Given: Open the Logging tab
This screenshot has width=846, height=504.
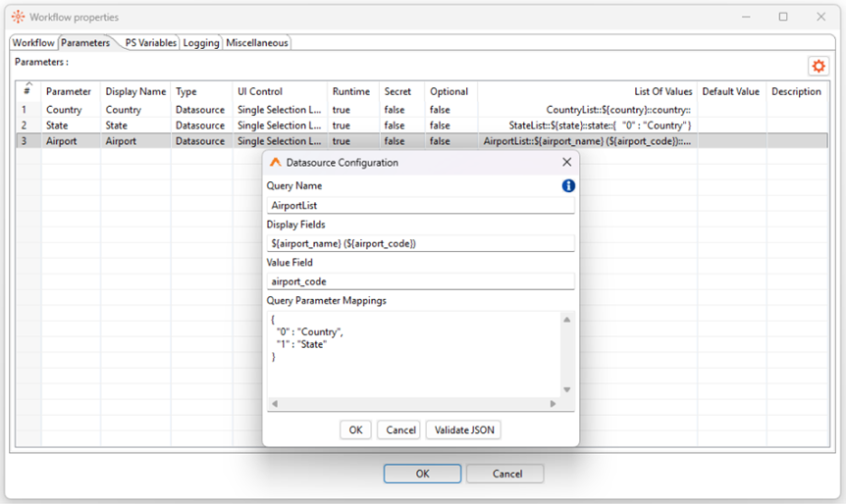Looking at the screenshot, I should click(x=201, y=43).
